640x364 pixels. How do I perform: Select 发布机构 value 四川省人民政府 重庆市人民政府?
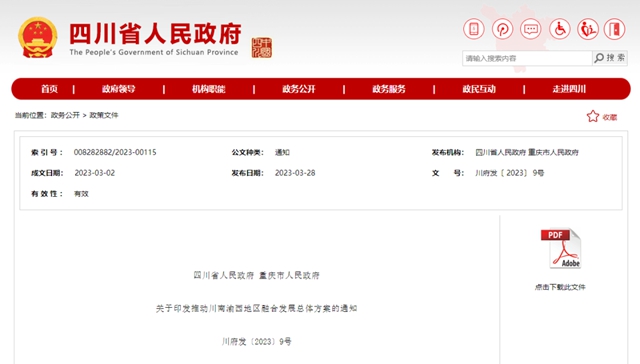(x=527, y=152)
